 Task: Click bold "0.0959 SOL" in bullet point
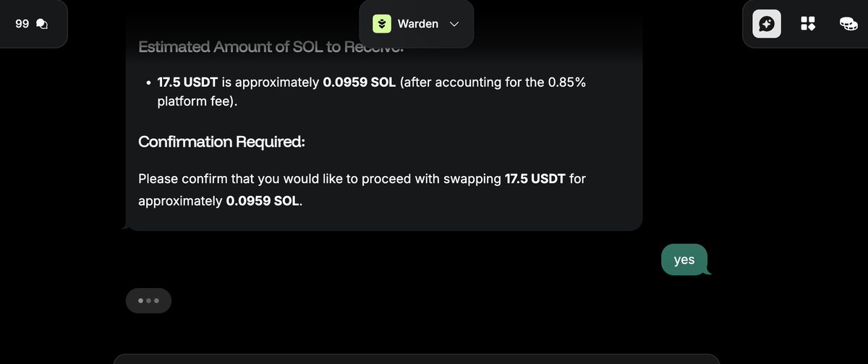(x=359, y=82)
